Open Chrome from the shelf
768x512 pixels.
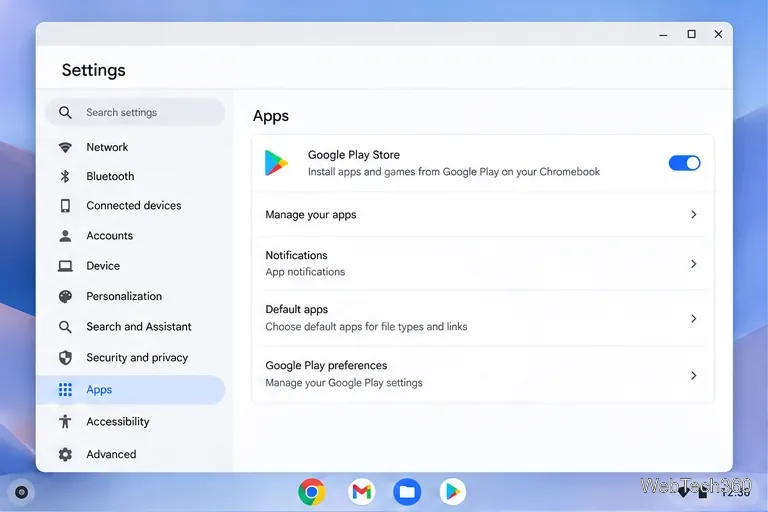pos(312,491)
